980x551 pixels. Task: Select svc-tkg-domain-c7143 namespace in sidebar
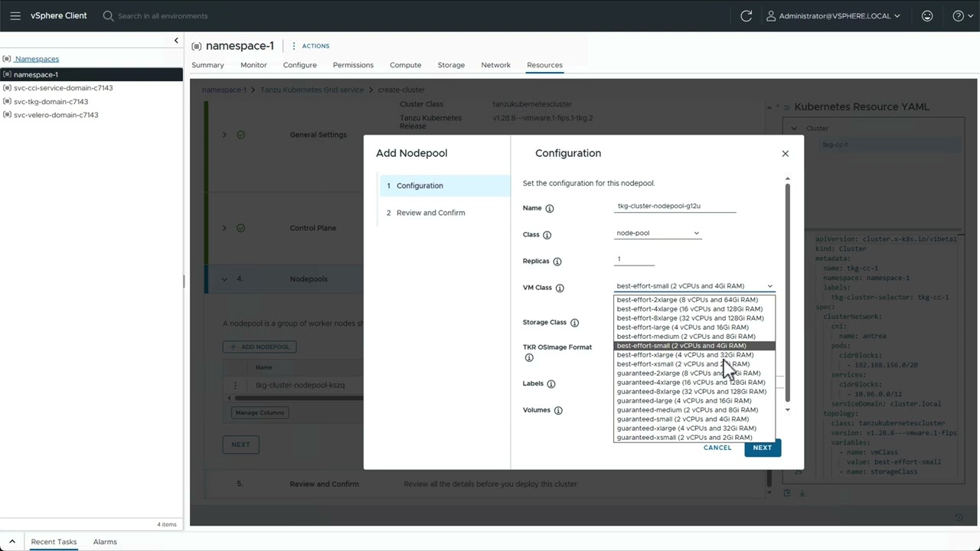pyautogui.click(x=51, y=102)
